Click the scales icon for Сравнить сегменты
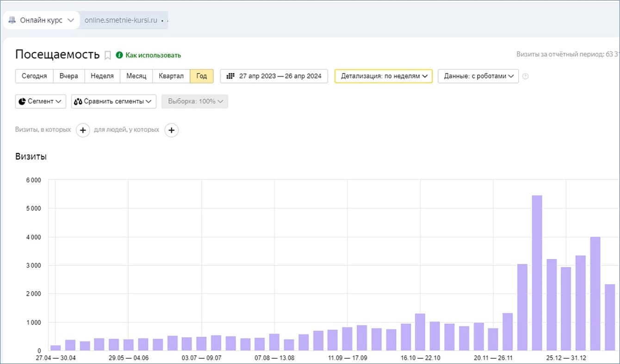This screenshot has height=364, width=620. [x=78, y=101]
